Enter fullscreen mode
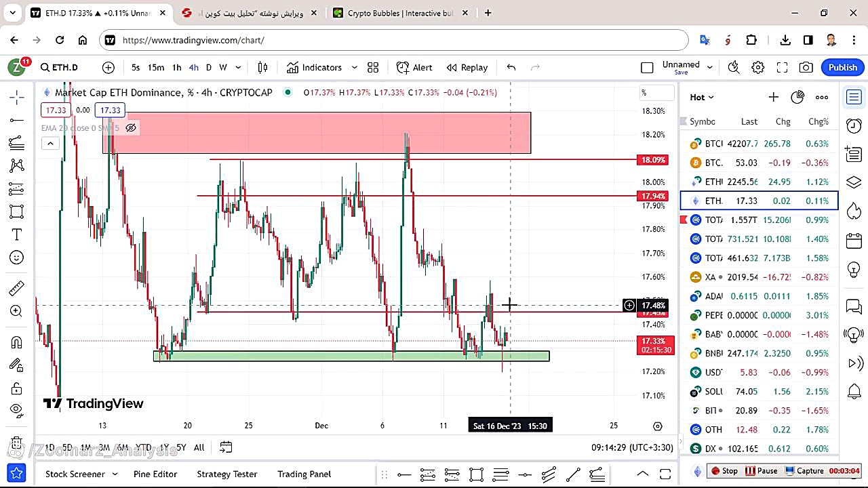868x488 pixels. click(x=782, y=67)
